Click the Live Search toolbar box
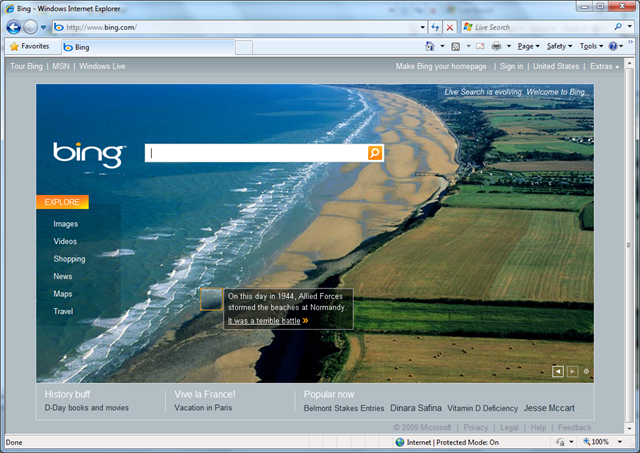 pos(536,27)
